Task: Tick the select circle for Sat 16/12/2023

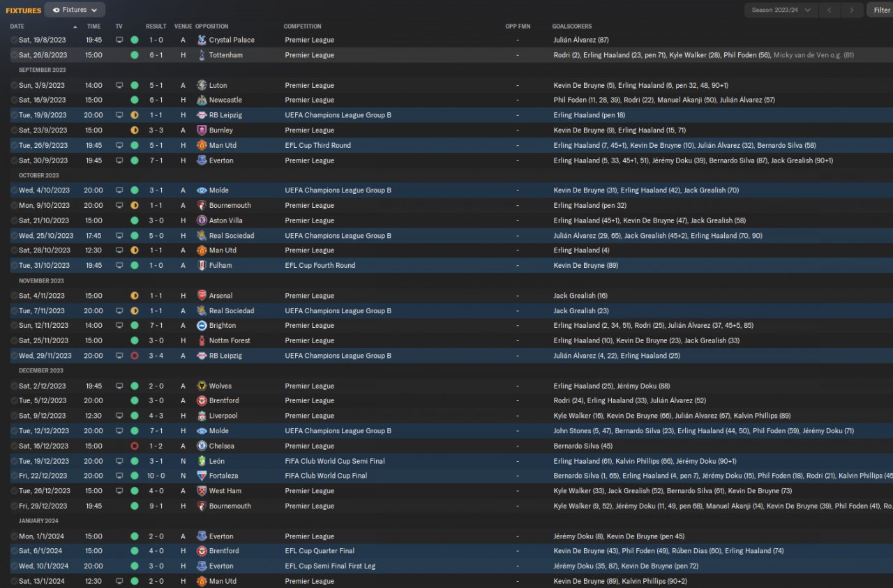Action: (14, 446)
